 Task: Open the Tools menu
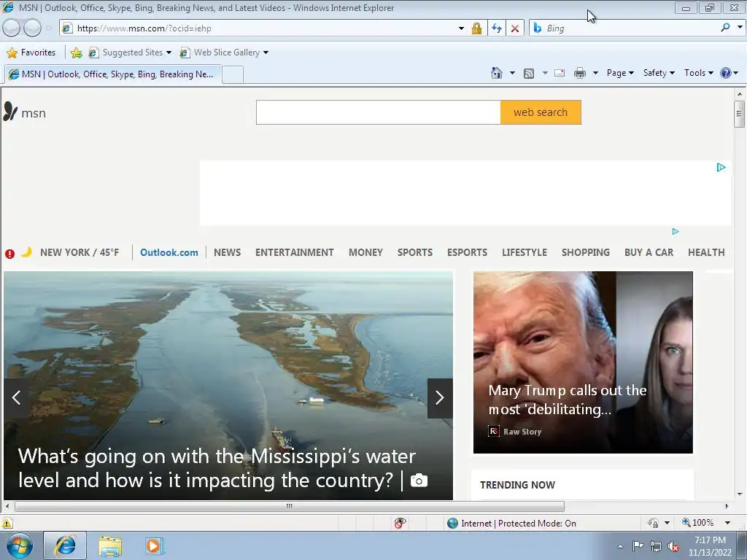click(698, 73)
